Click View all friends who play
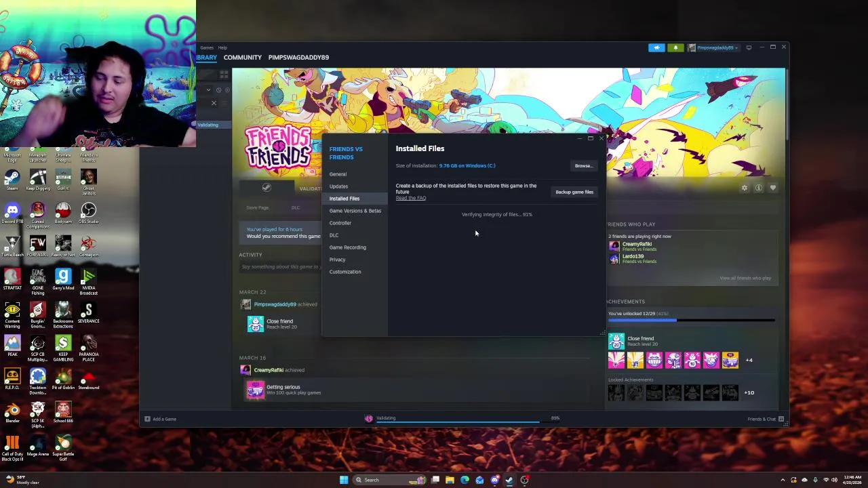Viewport: 868px width, 488px height. pyautogui.click(x=745, y=278)
